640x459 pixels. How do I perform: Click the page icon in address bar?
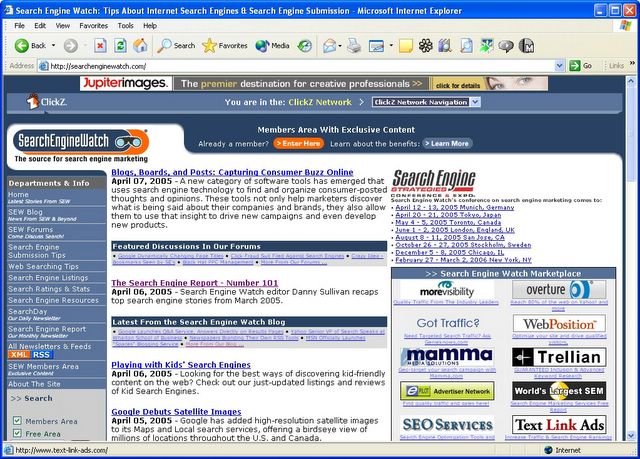click(x=43, y=66)
